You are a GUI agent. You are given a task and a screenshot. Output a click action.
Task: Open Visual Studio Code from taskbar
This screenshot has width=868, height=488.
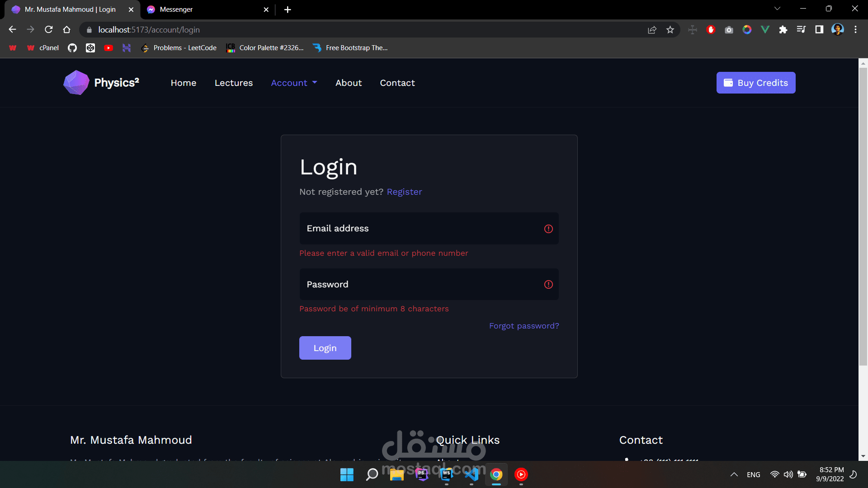point(472,474)
